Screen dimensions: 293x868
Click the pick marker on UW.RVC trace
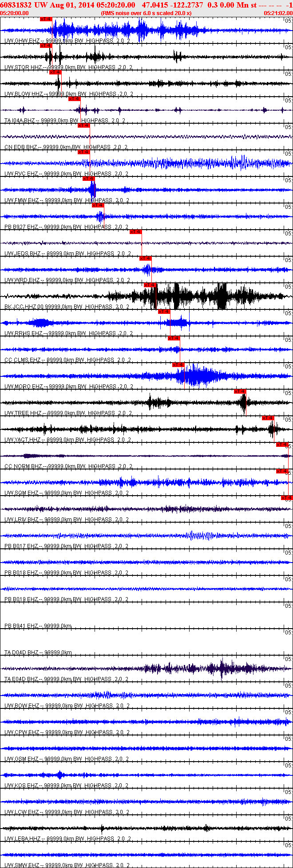(x=83, y=152)
